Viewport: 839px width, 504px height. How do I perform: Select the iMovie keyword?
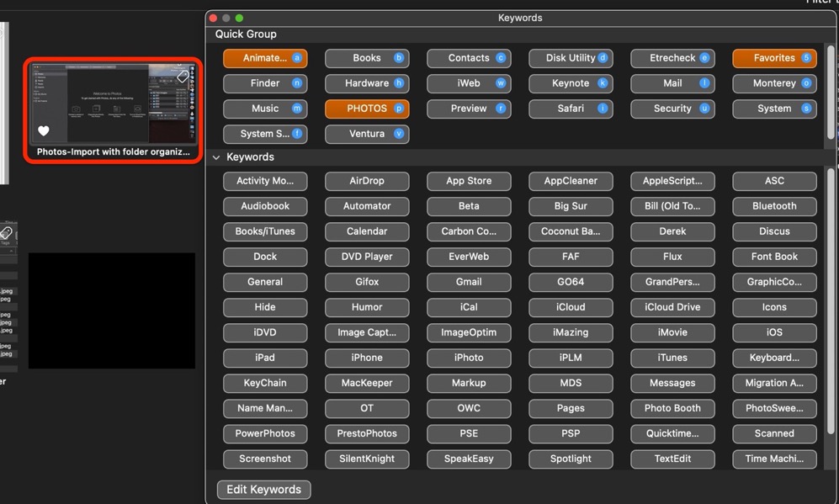(x=672, y=332)
